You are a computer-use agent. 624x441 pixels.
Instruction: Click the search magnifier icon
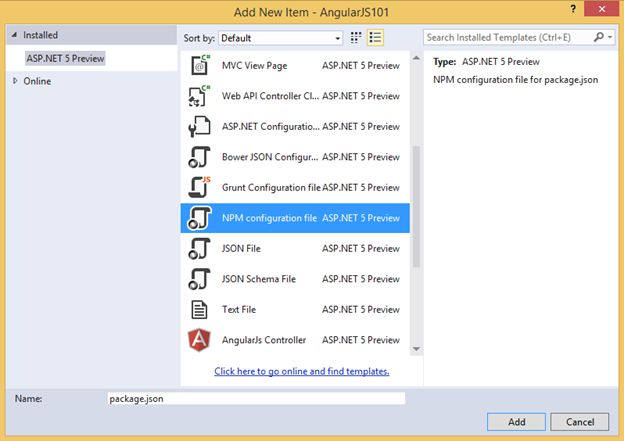(x=598, y=37)
